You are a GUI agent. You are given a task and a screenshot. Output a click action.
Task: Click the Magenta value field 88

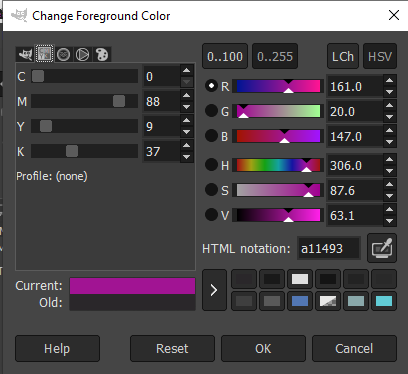162,101
